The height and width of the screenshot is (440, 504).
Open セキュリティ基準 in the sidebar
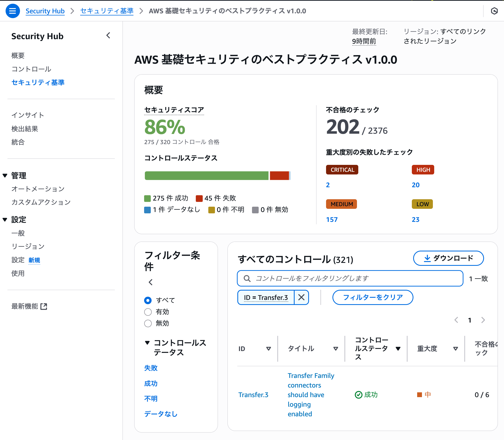(x=38, y=82)
